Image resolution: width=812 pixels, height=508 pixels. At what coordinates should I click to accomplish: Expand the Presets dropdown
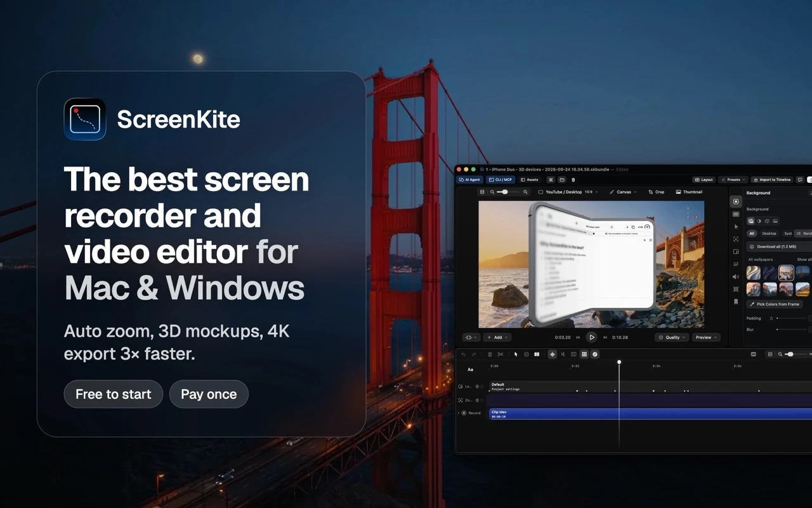[x=733, y=180]
